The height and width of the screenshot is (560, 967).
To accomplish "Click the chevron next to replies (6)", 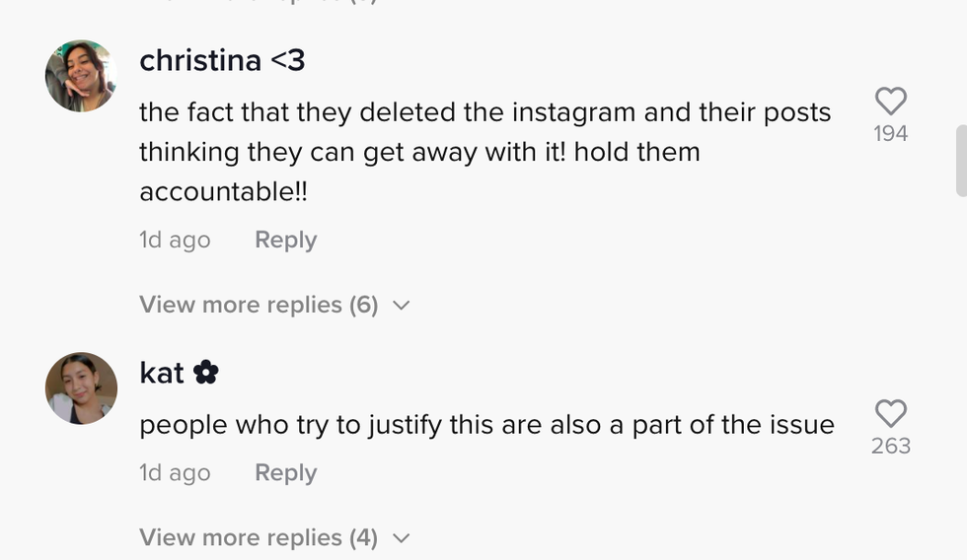I will (x=401, y=306).
